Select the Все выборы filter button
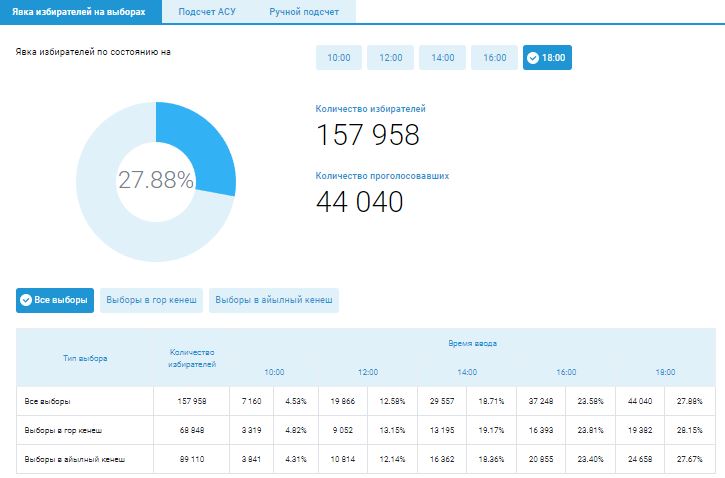The image size is (725, 478). tap(55, 300)
